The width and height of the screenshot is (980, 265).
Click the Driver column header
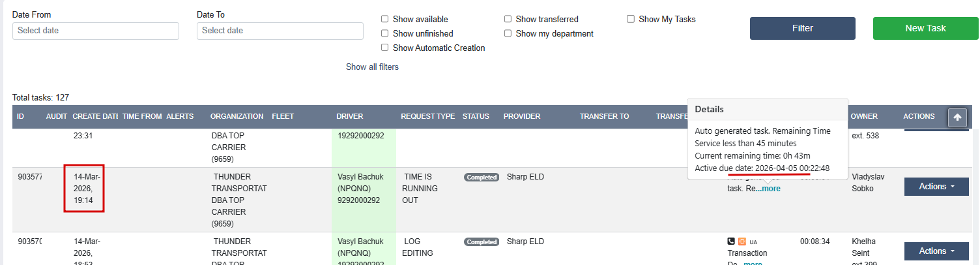tap(350, 116)
